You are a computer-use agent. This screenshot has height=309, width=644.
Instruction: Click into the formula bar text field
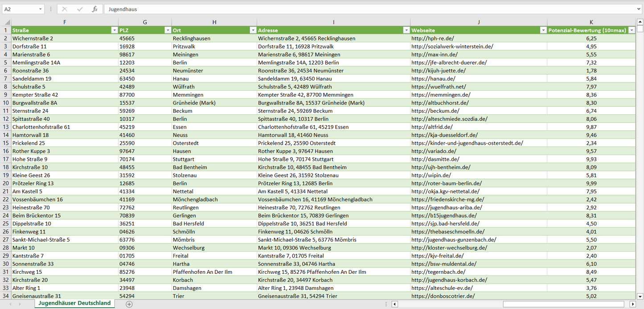click(357, 9)
